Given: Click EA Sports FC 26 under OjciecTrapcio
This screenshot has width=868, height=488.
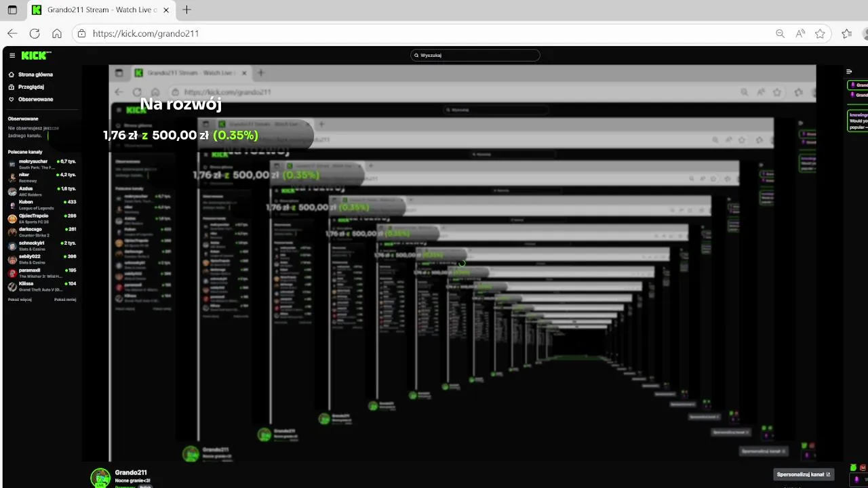Looking at the screenshot, I should point(33,222).
